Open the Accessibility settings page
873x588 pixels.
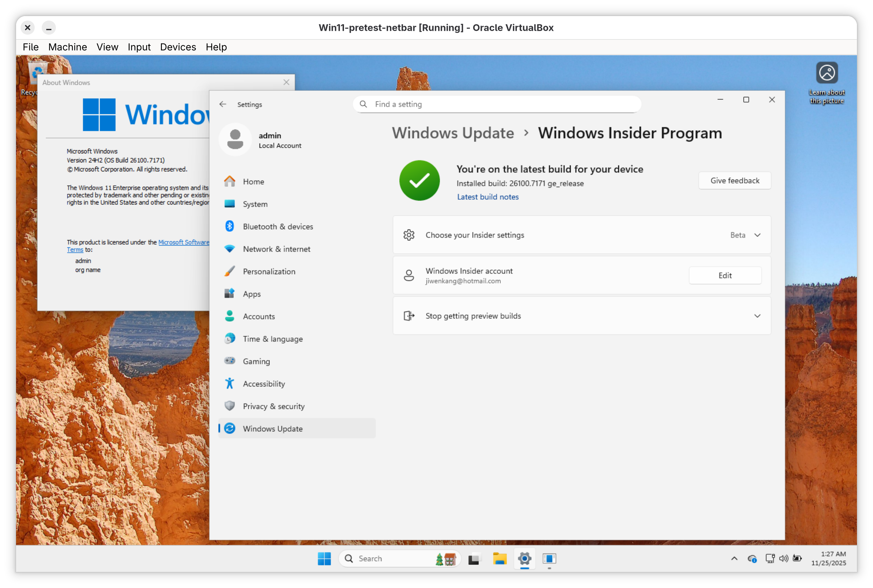263,384
